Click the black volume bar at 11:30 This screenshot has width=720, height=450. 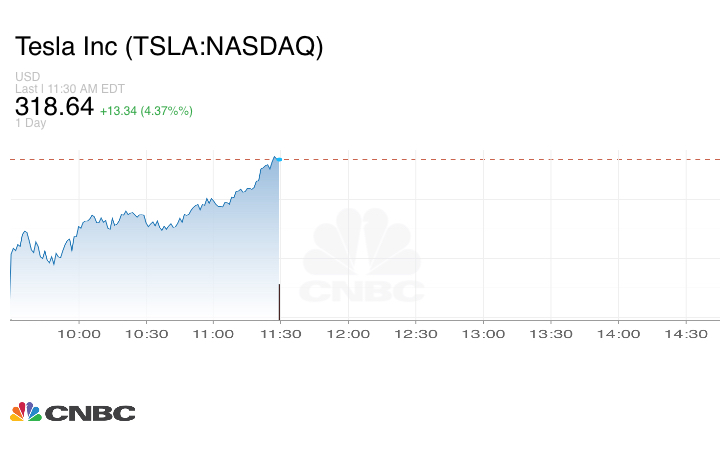(x=279, y=301)
